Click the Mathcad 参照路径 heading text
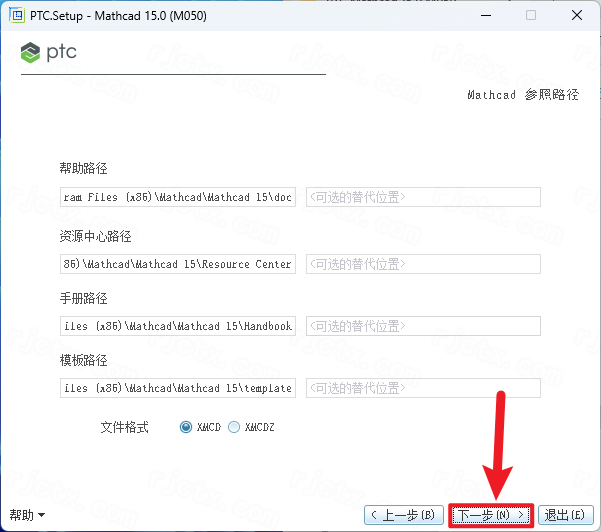Viewport: 601px width, 532px height. pyautogui.click(x=523, y=95)
